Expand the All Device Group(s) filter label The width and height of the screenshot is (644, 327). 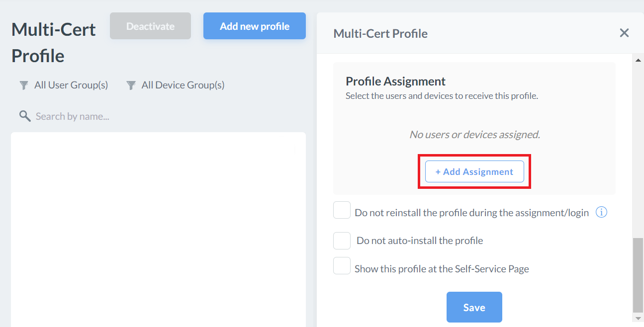tap(183, 85)
